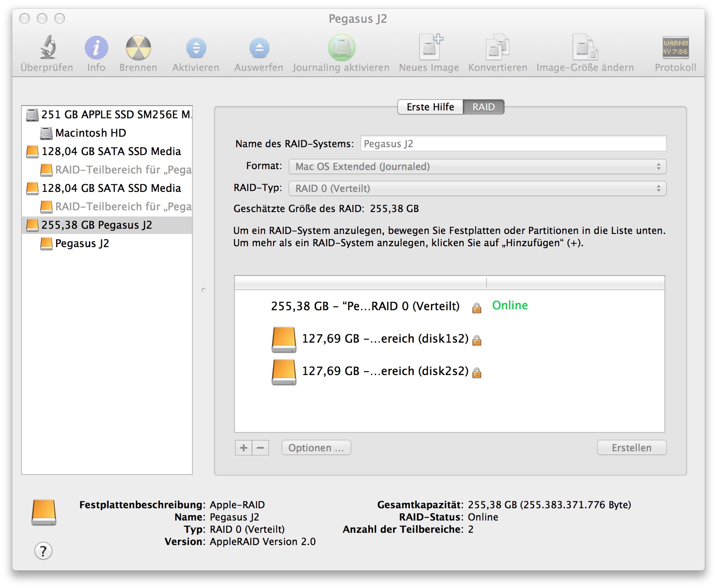Image resolution: width=717 pixels, height=588 pixels.
Task: Select Pegasus J2 volume in sidebar
Action: [x=107, y=243]
